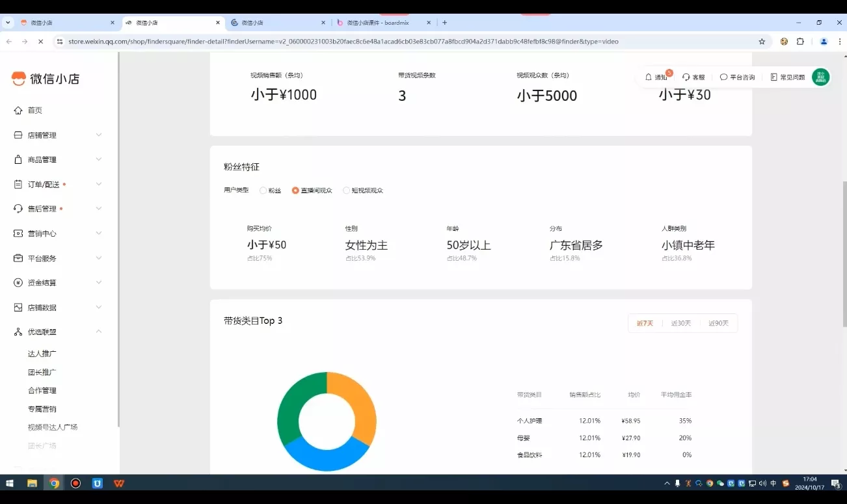The height and width of the screenshot is (504, 847).
Task: Open 平台咨询 platform consultation
Action: pyautogui.click(x=738, y=77)
